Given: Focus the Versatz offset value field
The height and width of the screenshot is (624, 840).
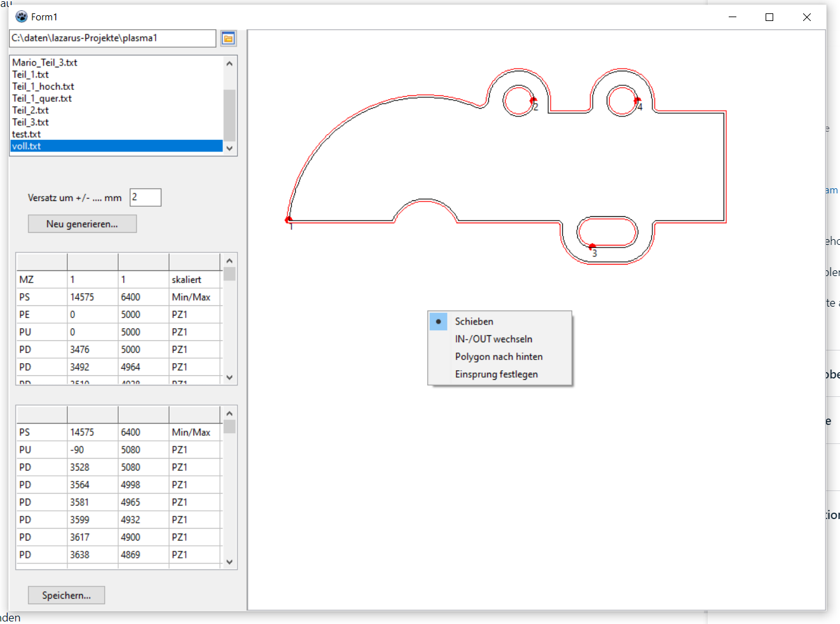Looking at the screenshot, I should [146, 197].
